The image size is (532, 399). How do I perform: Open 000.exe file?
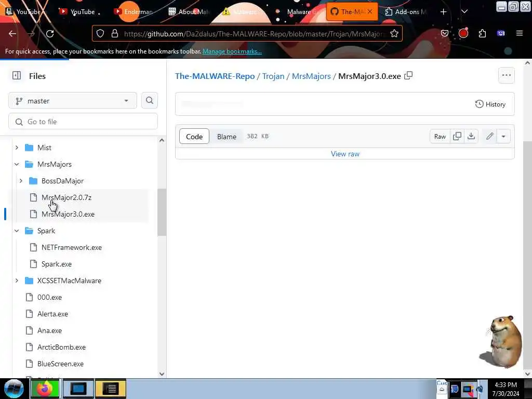[x=49, y=297]
